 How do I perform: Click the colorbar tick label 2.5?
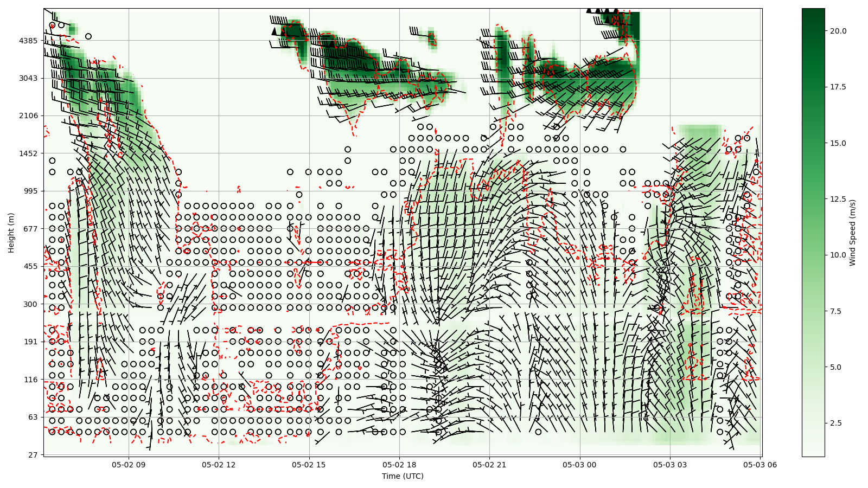[x=835, y=423]
